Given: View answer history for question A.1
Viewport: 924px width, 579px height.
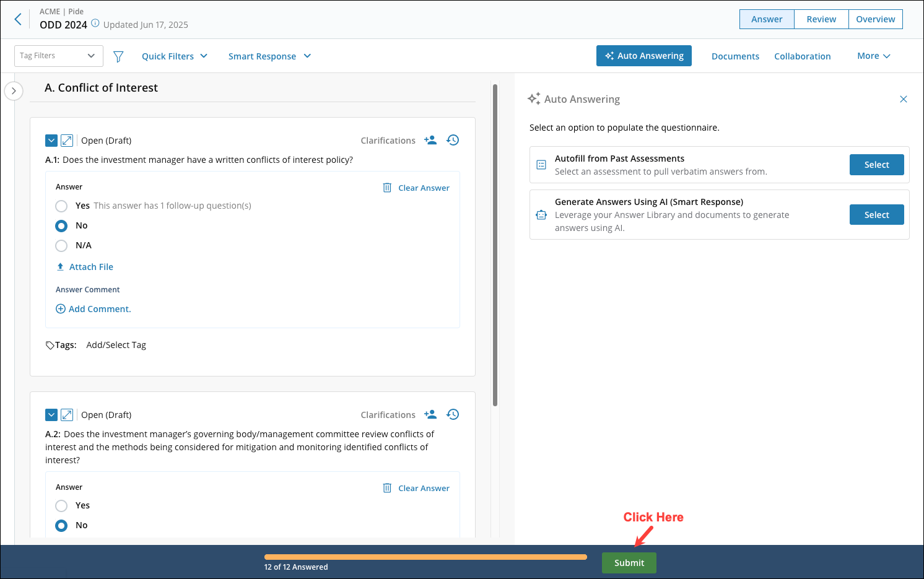Looking at the screenshot, I should pyautogui.click(x=453, y=140).
